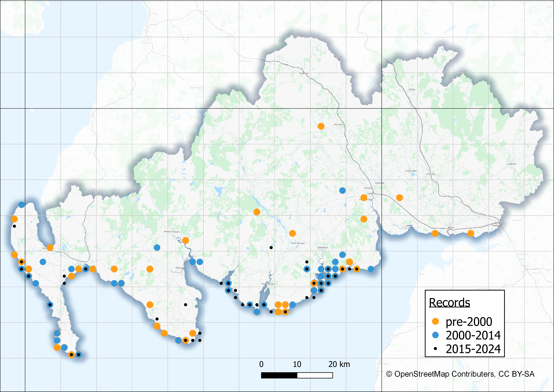The image size is (554, 392).
Task: Click the OpenStreetMap Contributors attribution text
Action: (x=460, y=374)
